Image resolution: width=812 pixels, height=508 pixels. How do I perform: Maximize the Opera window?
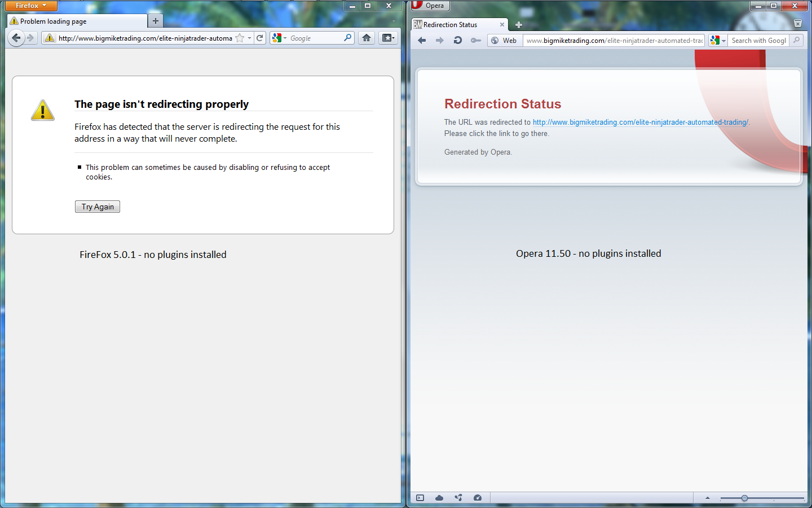[774, 6]
